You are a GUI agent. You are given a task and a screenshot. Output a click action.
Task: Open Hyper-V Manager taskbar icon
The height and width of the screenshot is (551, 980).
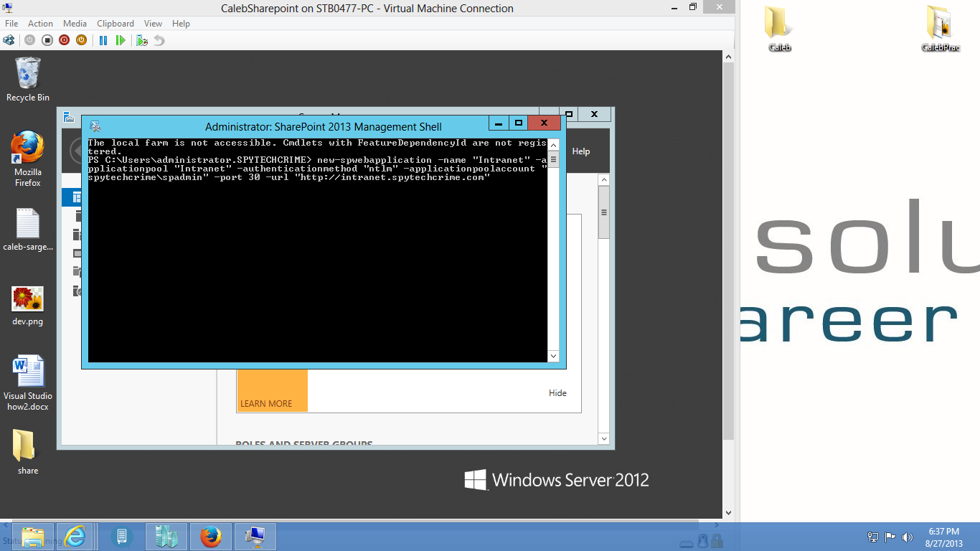[x=255, y=537]
